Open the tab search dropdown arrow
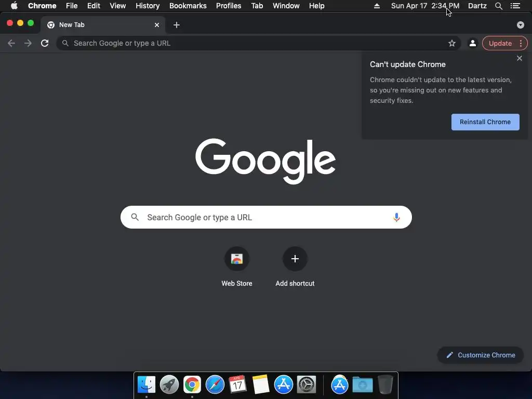 pos(520,25)
